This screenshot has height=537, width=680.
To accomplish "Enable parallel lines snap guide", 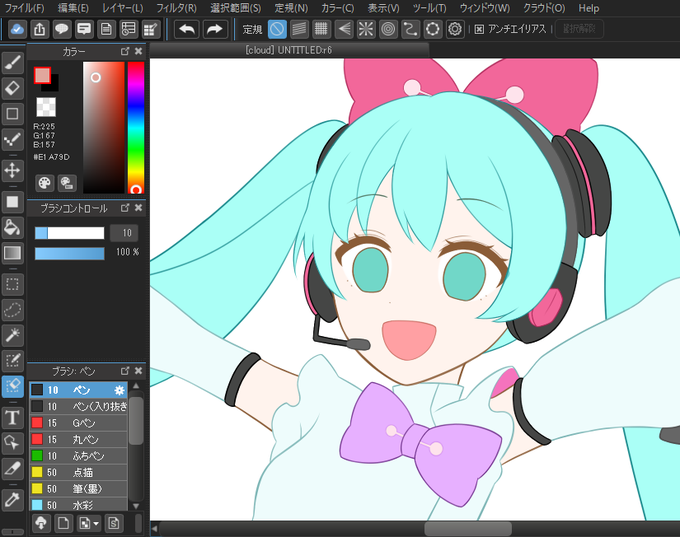I will pos(299,29).
